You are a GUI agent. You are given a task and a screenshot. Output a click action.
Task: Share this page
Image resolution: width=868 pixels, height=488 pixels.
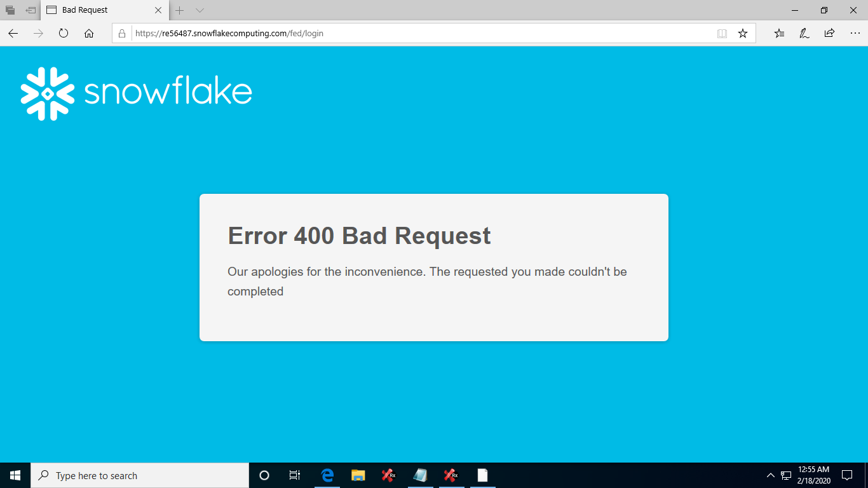click(829, 34)
